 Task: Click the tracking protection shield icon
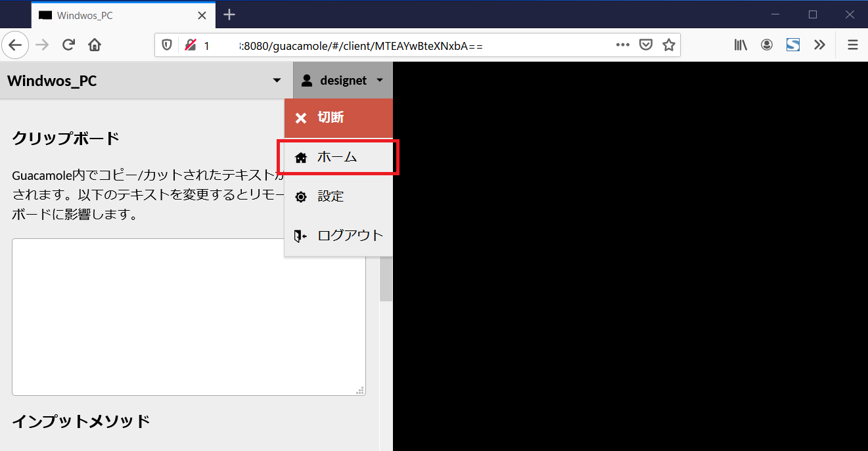pos(167,45)
